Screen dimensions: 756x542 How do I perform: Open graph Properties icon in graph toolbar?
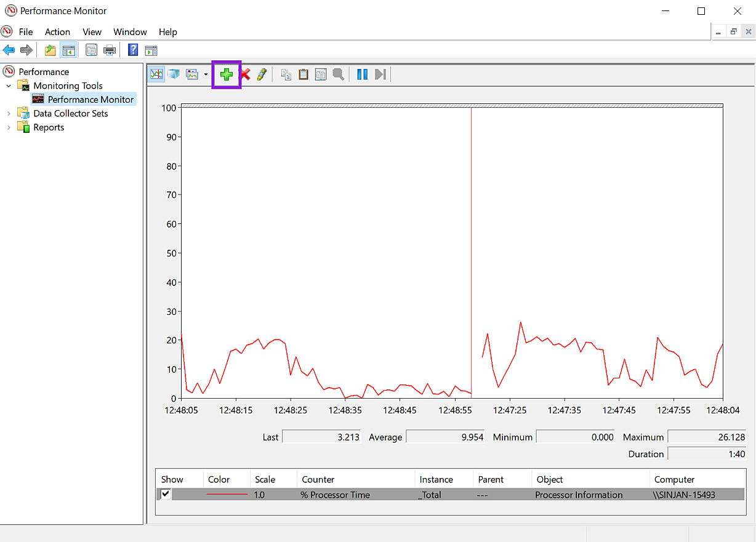[x=321, y=74]
